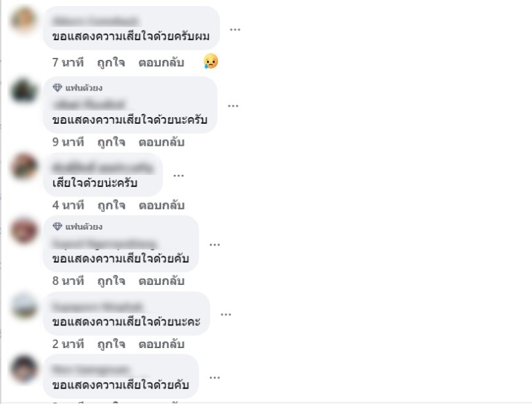Screen dimensions: 532x404
Task: Reply to the 7 นาที comment via ตอบกลับ
Action: pos(161,63)
